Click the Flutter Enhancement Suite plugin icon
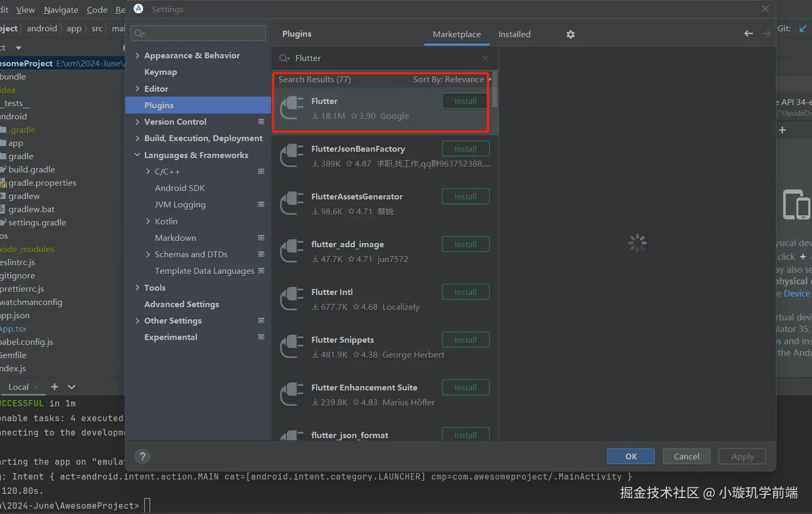 tap(292, 394)
